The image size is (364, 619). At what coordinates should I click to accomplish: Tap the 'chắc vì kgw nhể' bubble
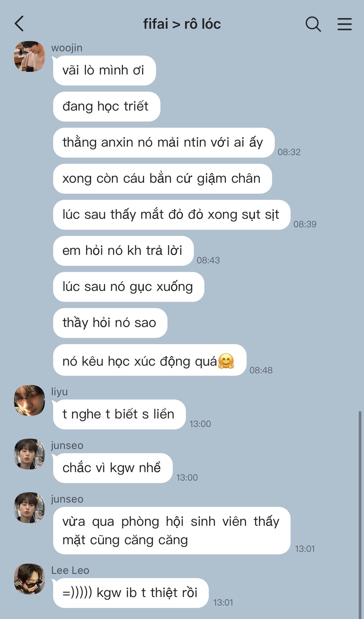click(x=113, y=468)
